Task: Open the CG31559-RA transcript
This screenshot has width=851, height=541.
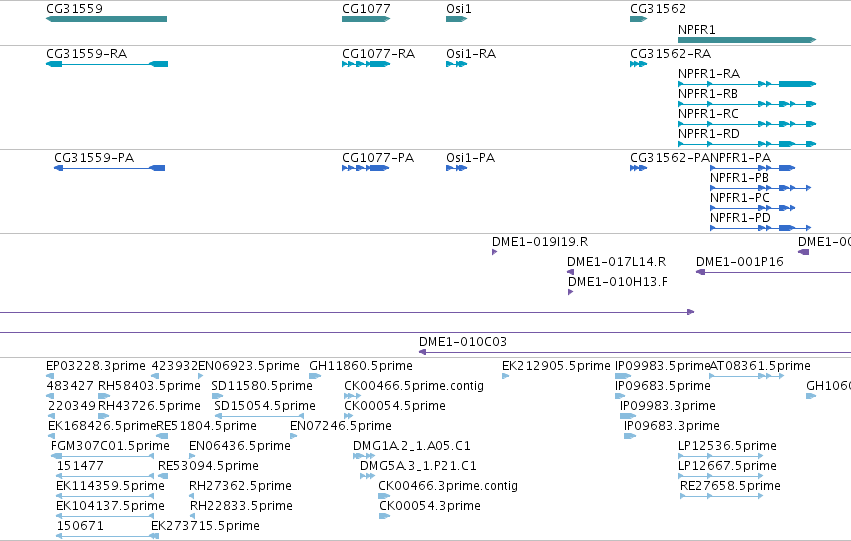Action: 107,64
